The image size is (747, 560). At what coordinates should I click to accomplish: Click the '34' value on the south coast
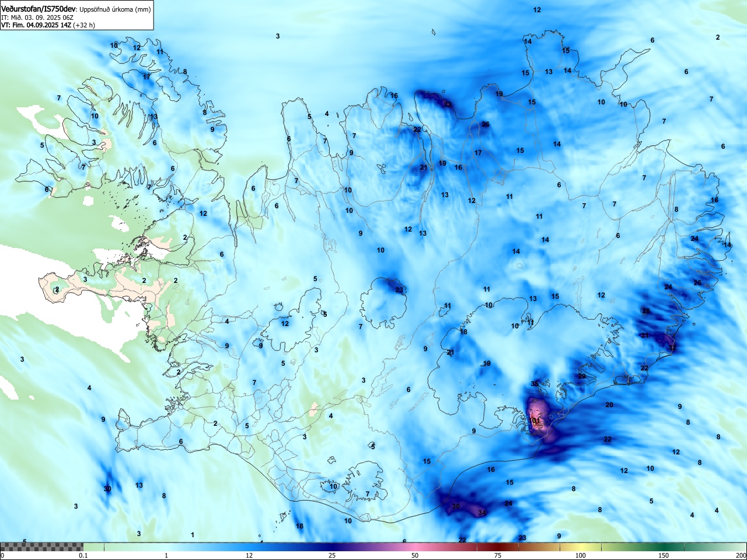tap(482, 513)
